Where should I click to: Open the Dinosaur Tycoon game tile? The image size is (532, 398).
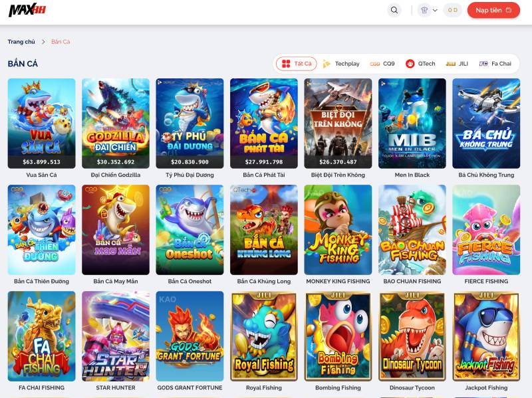412,336
